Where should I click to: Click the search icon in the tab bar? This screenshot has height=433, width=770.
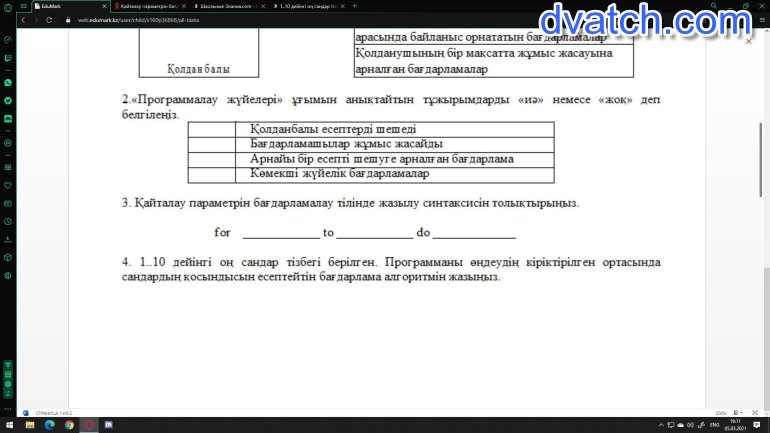[714, 6]
